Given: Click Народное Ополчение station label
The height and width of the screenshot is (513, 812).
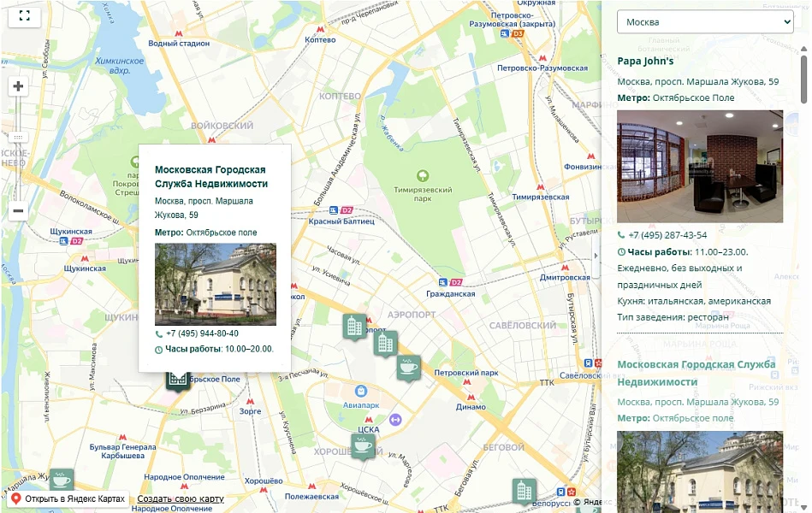Looking at the screenshot, I should (x=184, y=477).
